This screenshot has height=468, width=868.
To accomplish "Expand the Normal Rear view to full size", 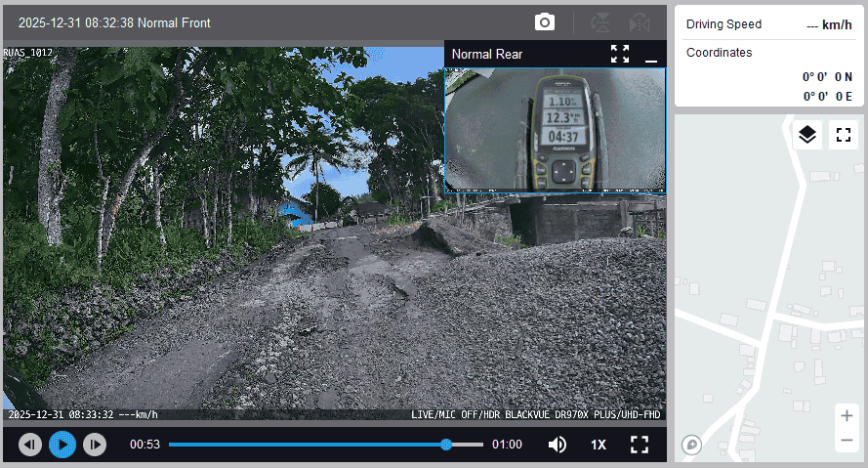I will click(620, 54).
